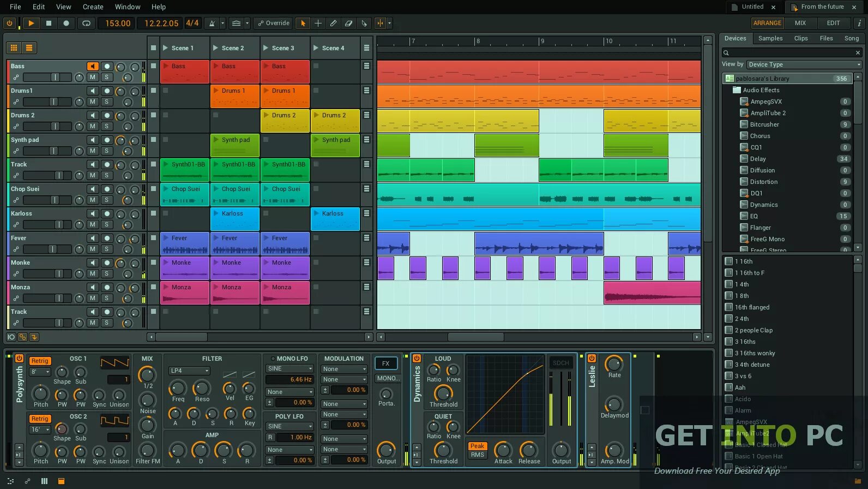
Task: Open the mixer panel icon in the bottom bar
Action: click(44, 481)
